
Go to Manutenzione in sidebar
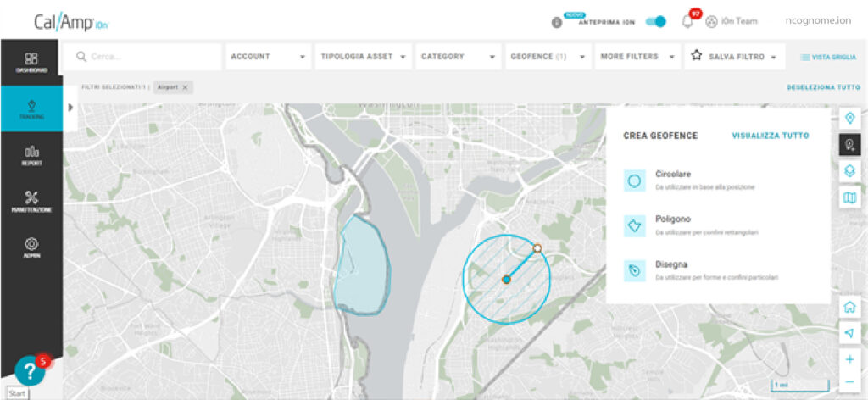click(x=31, y=202)
